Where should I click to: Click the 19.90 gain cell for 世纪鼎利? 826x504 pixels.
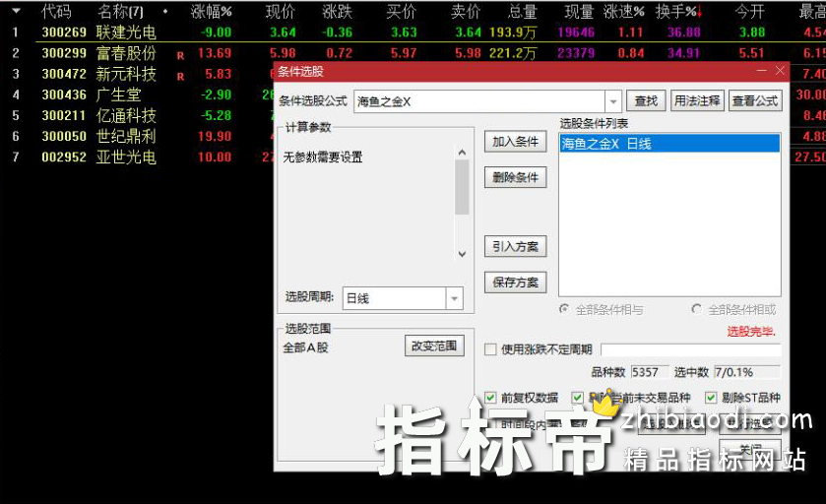tap(215, 137)
